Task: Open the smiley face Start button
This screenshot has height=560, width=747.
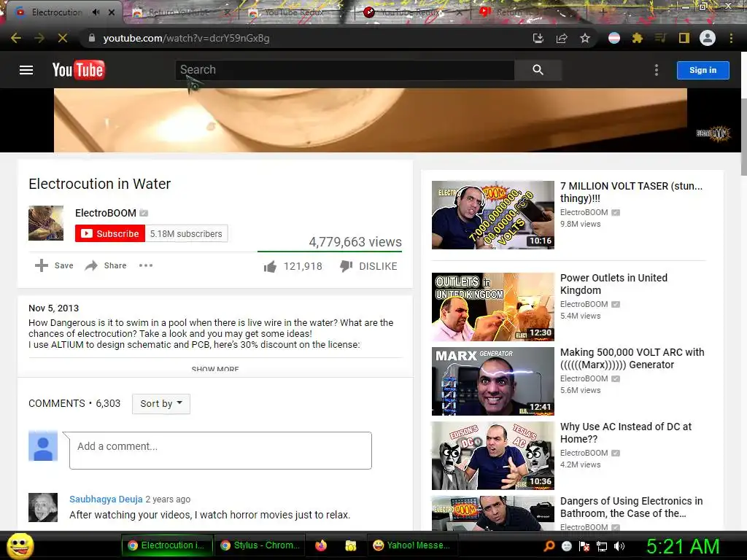Action: pyautogui.click(x=20, y=545)
